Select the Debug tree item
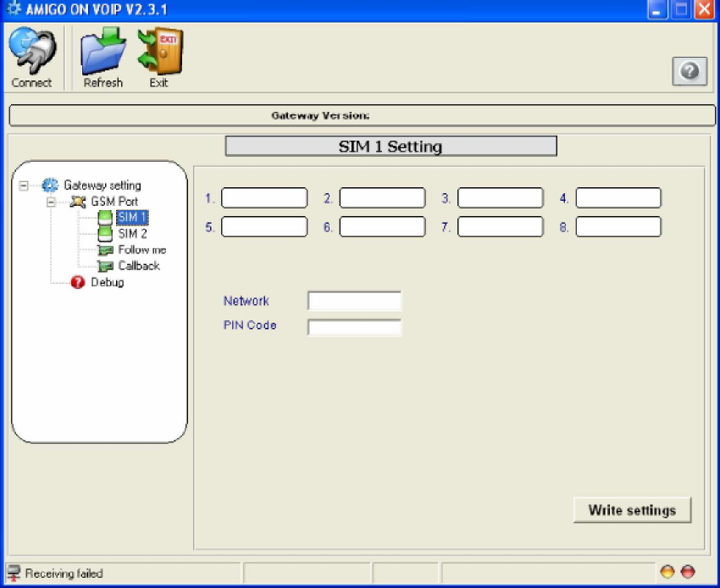The height and width of the screenshot is (588, 720). click(108, 282)
